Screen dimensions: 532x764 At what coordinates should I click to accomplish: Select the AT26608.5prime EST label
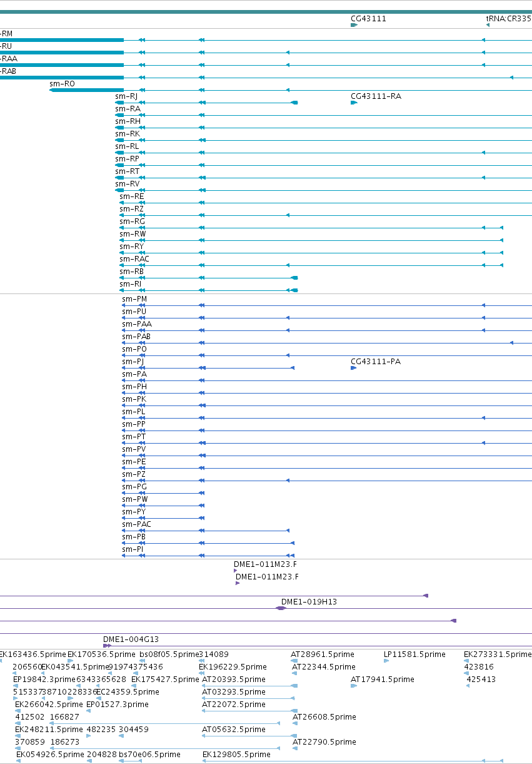coord(324,717)
